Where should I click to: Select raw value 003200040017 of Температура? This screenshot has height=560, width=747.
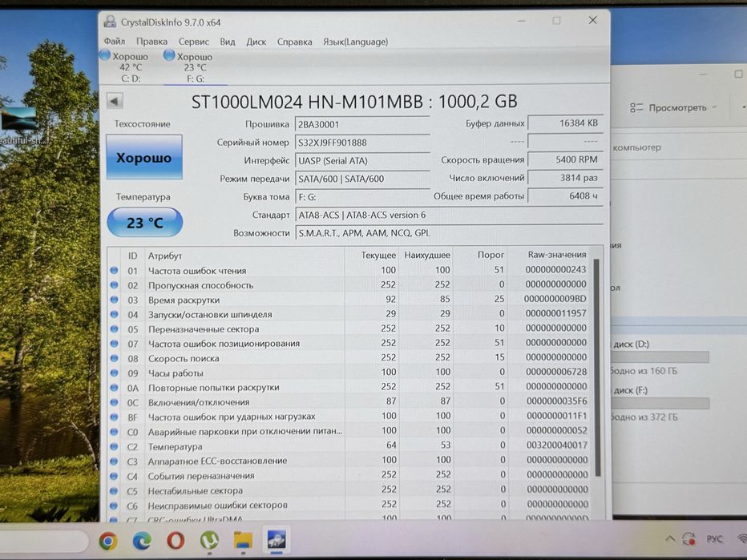[x=557, y=445]
